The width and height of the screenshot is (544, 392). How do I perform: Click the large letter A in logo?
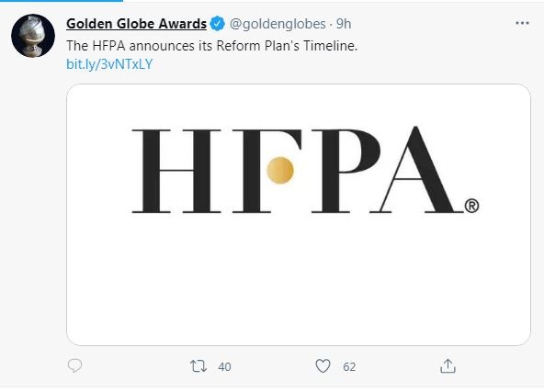click(416, 170)
